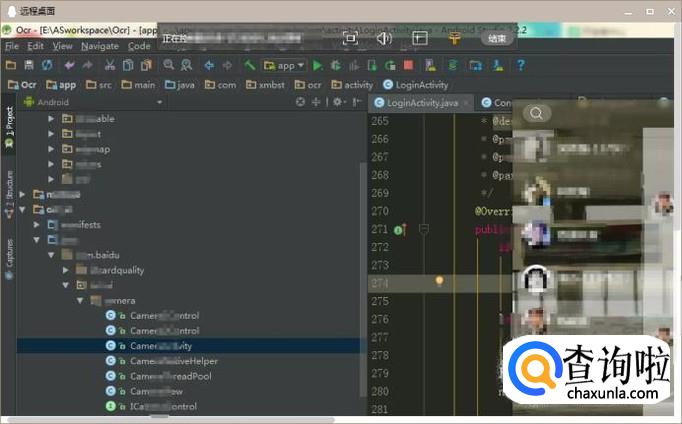The image size is (682, 424).
Task: Toggle the Project tool window tab
Action: pos(9,127)
